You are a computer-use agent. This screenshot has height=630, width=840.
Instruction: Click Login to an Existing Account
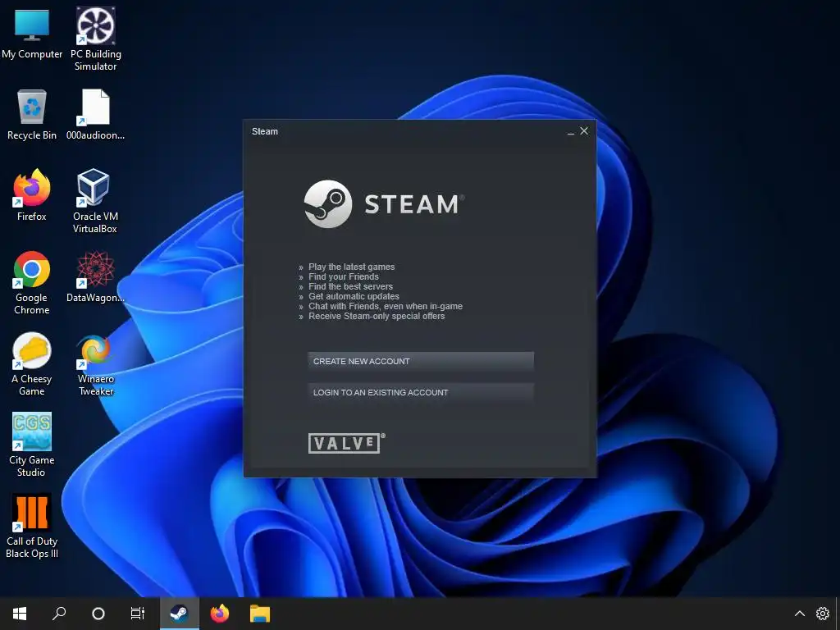421,393
